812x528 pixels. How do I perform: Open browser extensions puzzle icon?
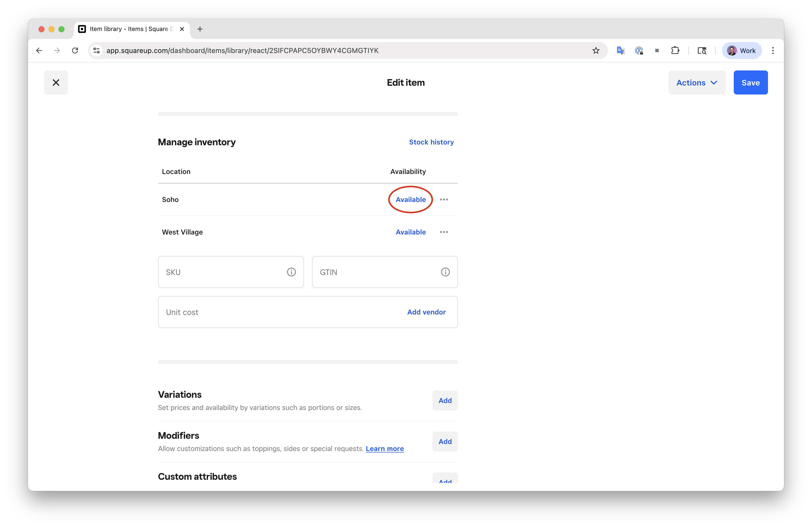675,50
